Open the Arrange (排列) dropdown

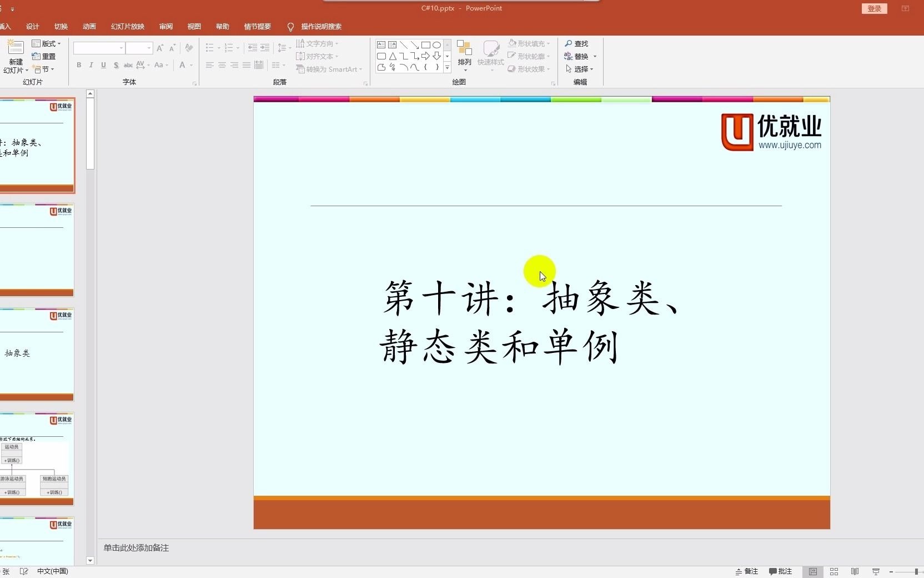tap(465, 55)
